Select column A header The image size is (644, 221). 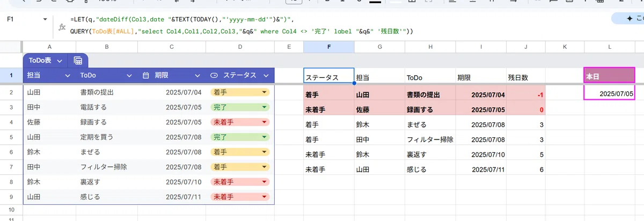50,48
